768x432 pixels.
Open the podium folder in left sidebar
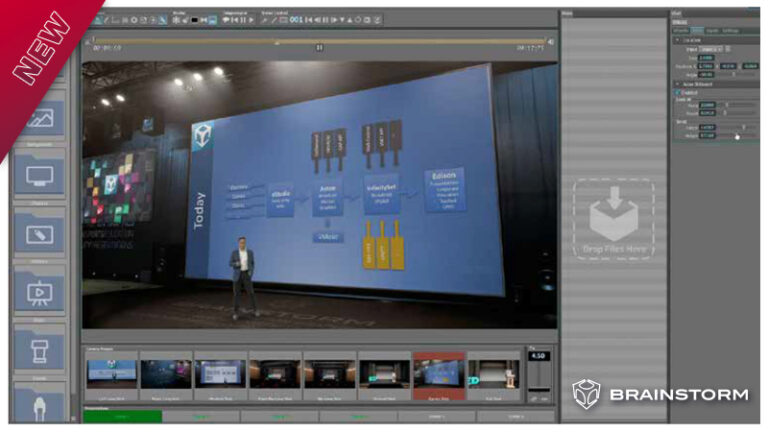click(x=40, y=350)
